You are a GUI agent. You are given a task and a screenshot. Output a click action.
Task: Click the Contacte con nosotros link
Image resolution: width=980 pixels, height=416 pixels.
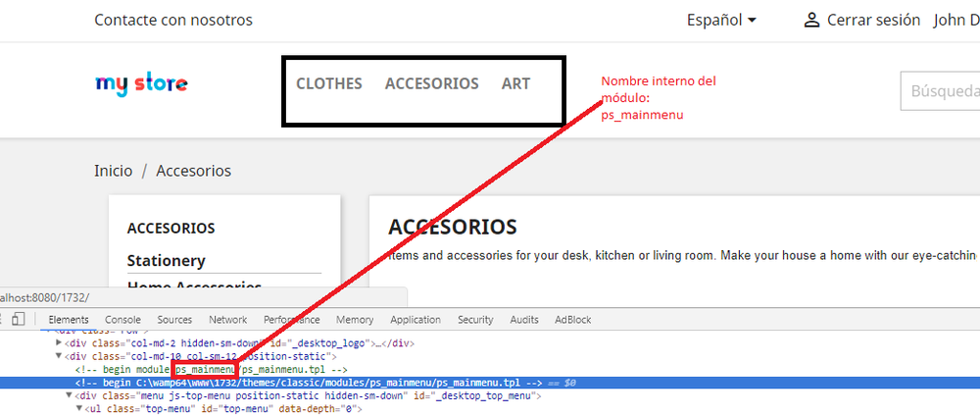pyautogui.click(x=173, y=20)
